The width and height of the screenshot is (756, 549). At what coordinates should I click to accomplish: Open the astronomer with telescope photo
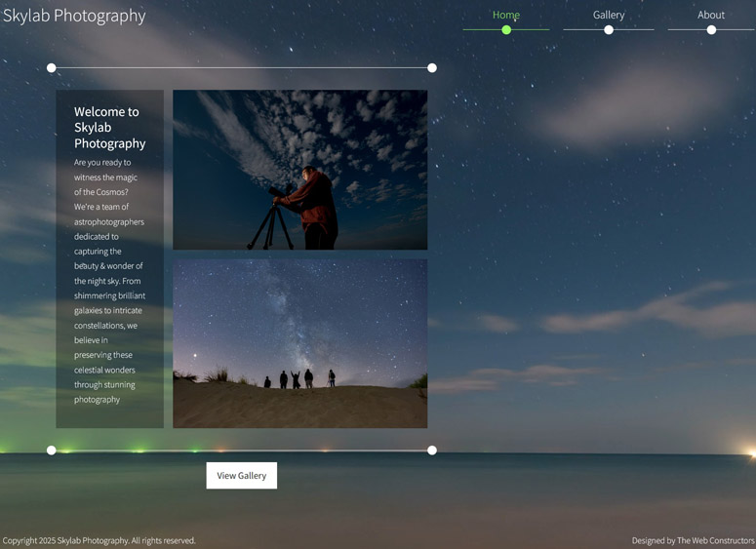pos(299,170)
